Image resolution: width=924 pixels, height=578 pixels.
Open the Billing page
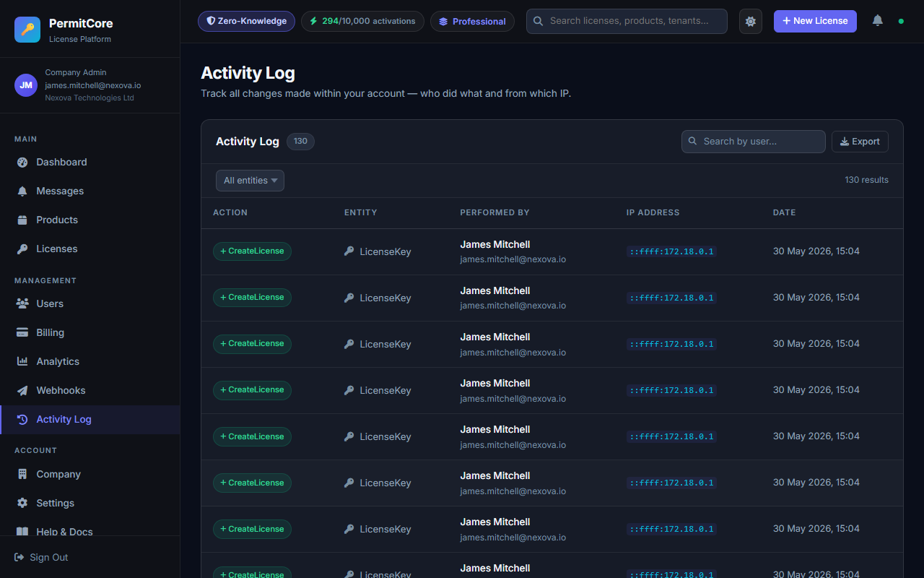(90, 332)
